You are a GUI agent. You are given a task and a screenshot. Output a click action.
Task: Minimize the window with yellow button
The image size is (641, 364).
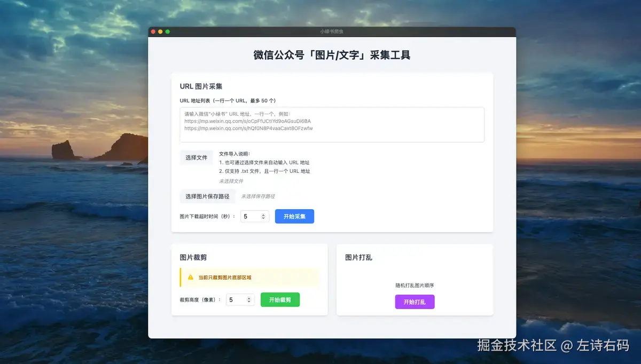coord(160,31)
